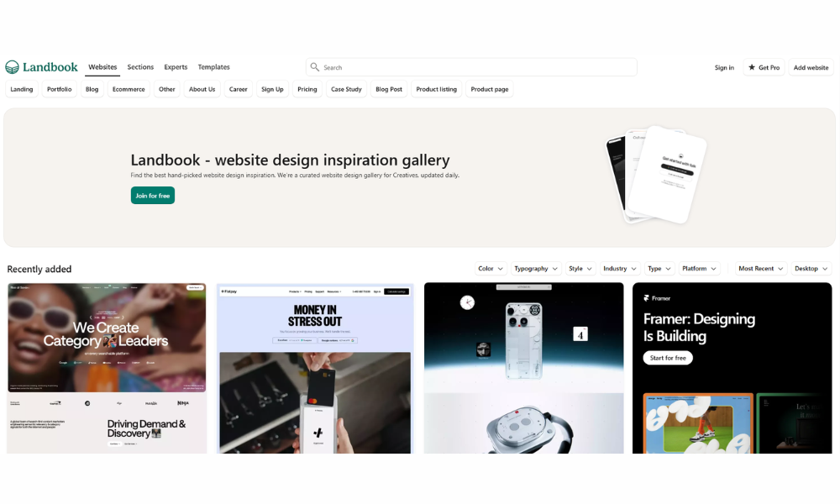Screen dimensions: 840x504
Task: Open the Desktop view dropdown
Action: pyautogui.click(x=811, y=268)
